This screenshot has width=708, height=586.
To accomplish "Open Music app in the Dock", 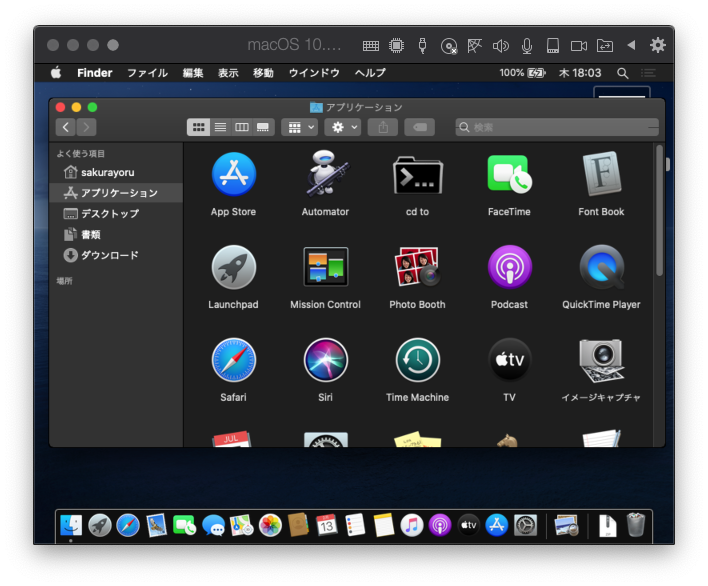I will click(412, 526).
